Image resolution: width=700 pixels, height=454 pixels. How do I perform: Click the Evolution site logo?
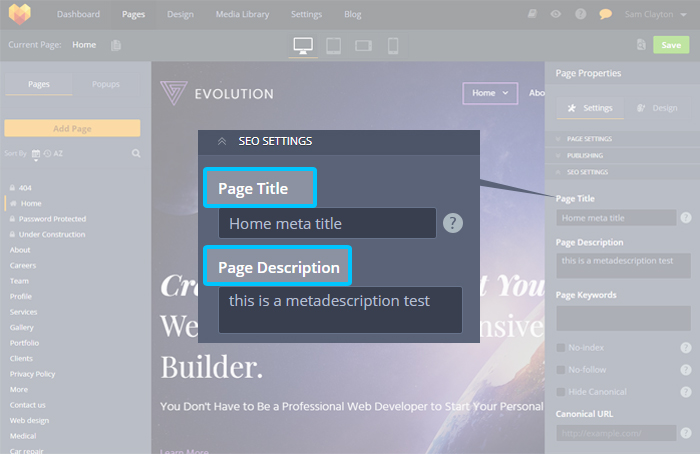point(217,93)
